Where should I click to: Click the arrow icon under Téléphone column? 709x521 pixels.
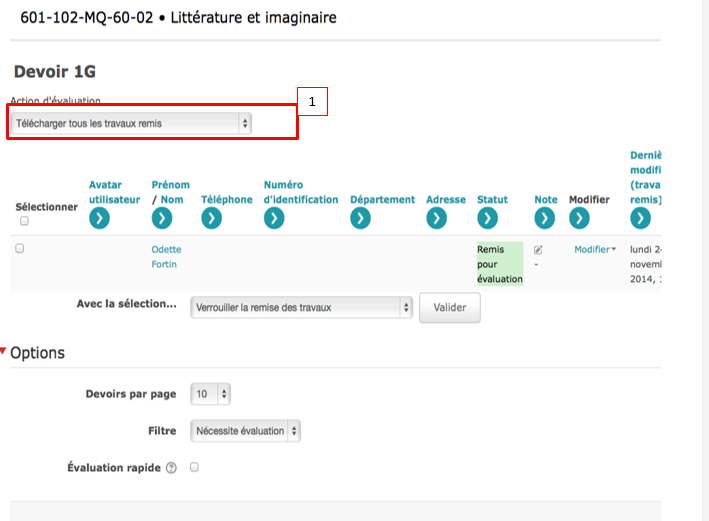point(211,218)
